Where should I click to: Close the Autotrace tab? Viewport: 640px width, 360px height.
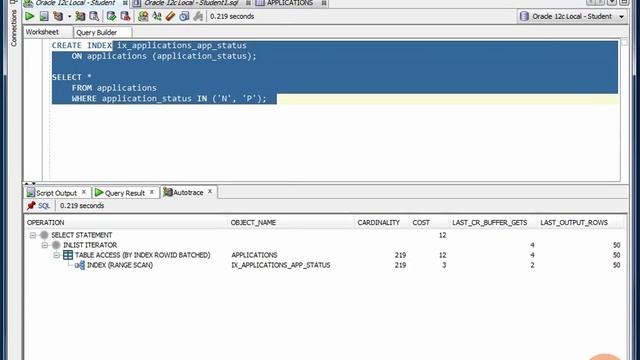click(210, 191)
